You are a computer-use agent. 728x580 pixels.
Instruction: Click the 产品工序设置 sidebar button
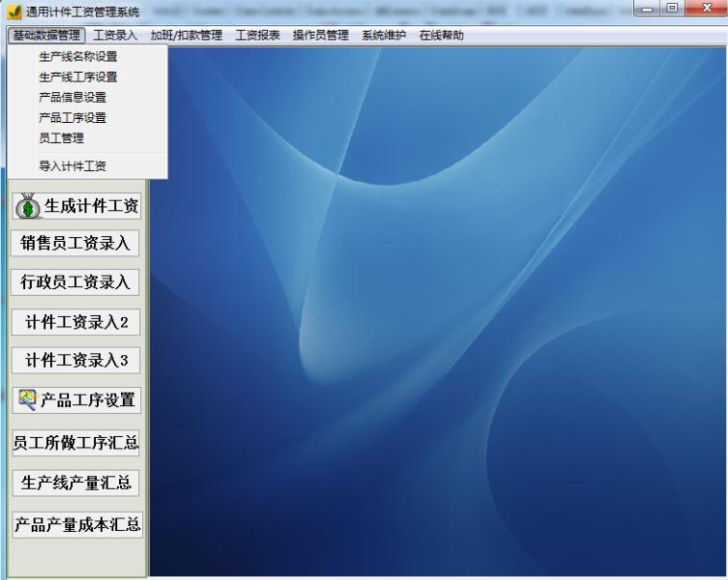(77, 399)
